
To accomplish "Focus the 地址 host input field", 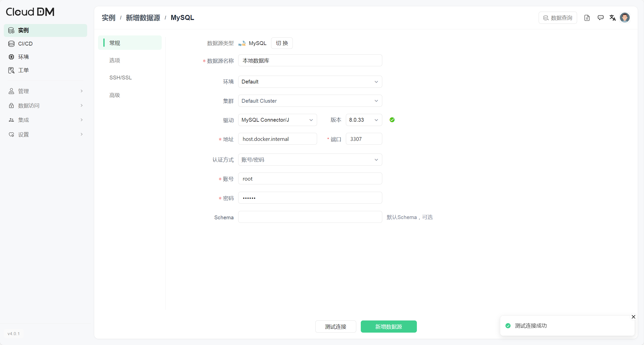I will pyautogui.click(x=277, y=139).
